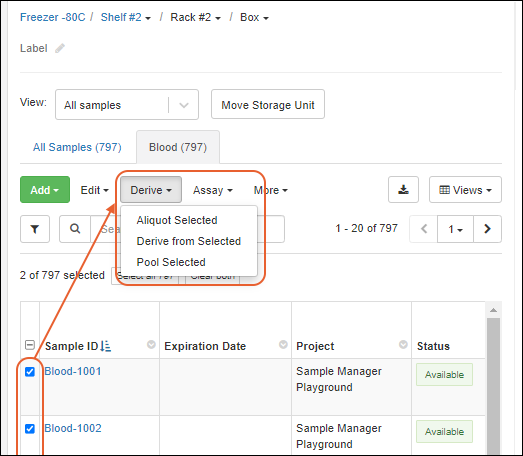
Task: Uncheck the Blood-1002 row checkbox
Action: (30, 428)
